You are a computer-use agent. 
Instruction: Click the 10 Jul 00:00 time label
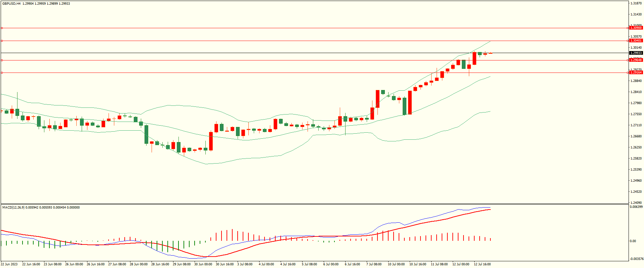[x=396, y=264]
